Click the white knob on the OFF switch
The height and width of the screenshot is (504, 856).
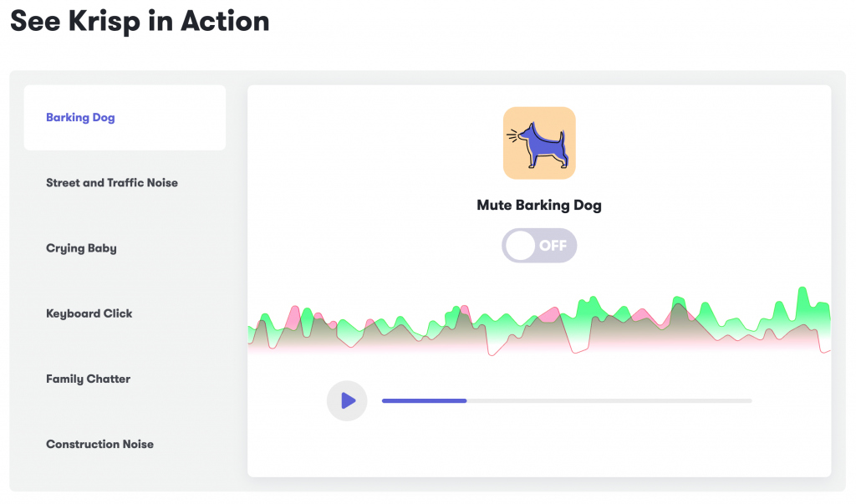[520, 246]
